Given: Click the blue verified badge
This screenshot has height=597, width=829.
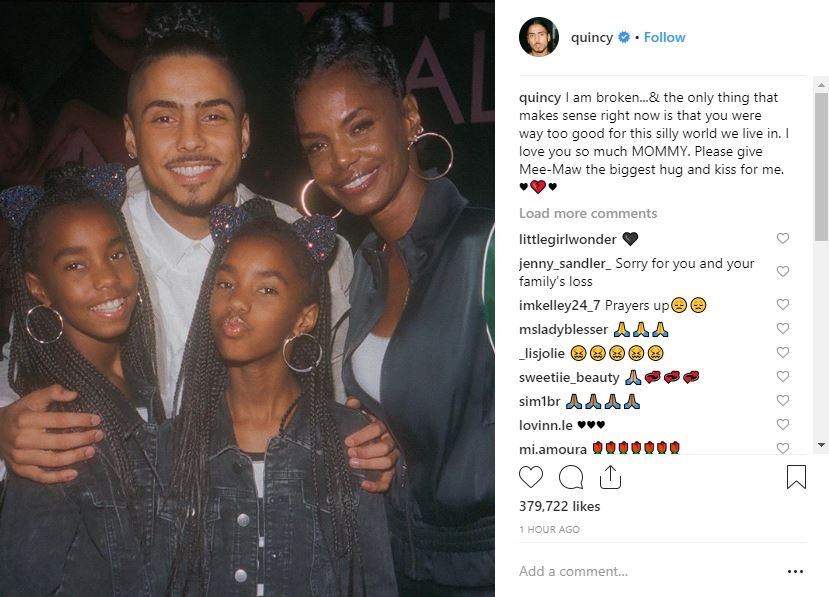Looking at the screenshot, I should (624, 37).
